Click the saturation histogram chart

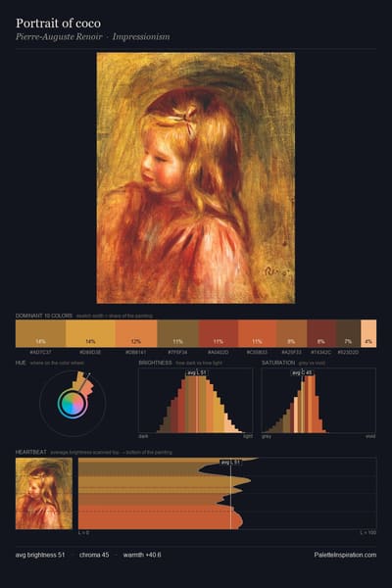(x=318, y=401)
